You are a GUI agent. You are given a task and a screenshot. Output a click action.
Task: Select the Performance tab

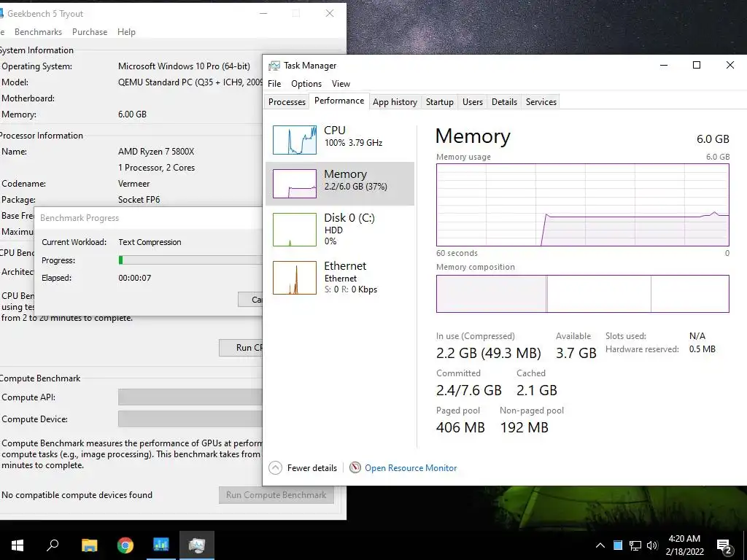click(x=339, y=101)
